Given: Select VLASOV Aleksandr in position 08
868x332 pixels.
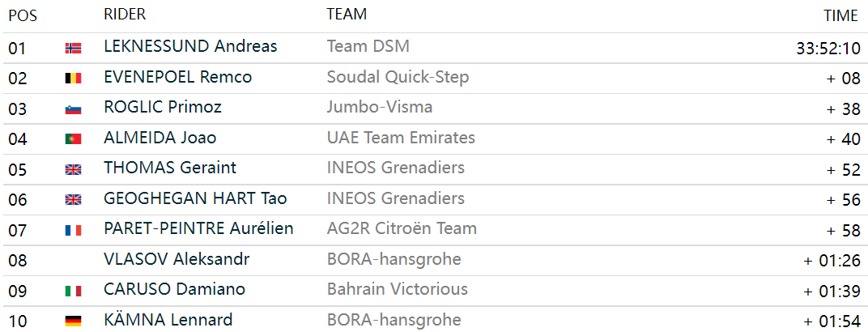Looking at the screenshot, I should click(177, 258).
